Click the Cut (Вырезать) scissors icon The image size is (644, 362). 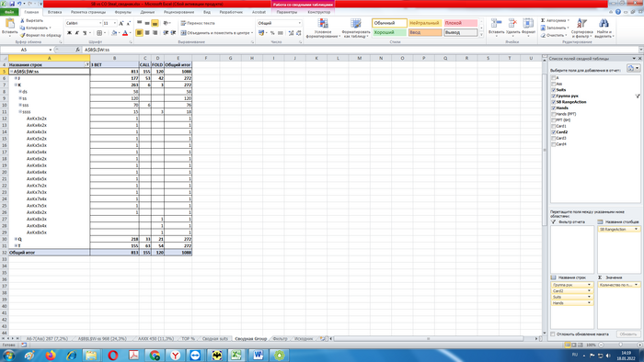pos(23,20)
